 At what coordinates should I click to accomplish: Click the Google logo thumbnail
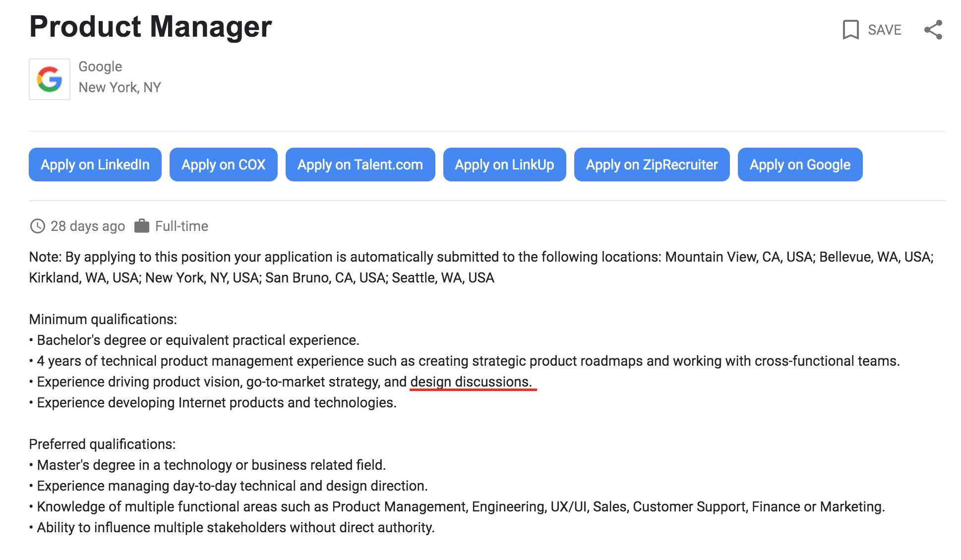tap(50, 79)
